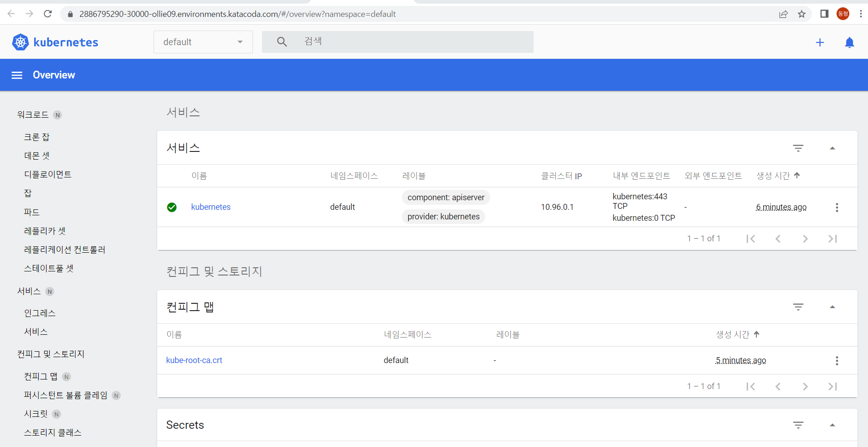
Task: Click 6 minutes ago timestamp
Action: click(781, 207)
